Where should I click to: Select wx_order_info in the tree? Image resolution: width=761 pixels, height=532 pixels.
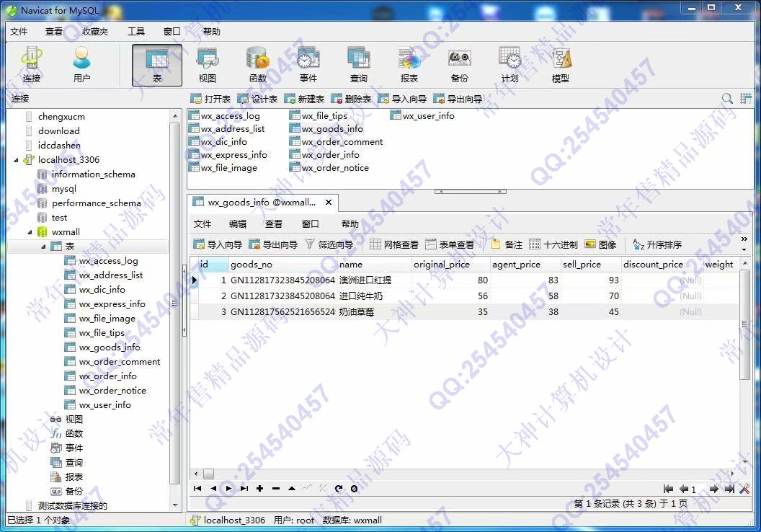pyautogui.click(x=108, y=376)
